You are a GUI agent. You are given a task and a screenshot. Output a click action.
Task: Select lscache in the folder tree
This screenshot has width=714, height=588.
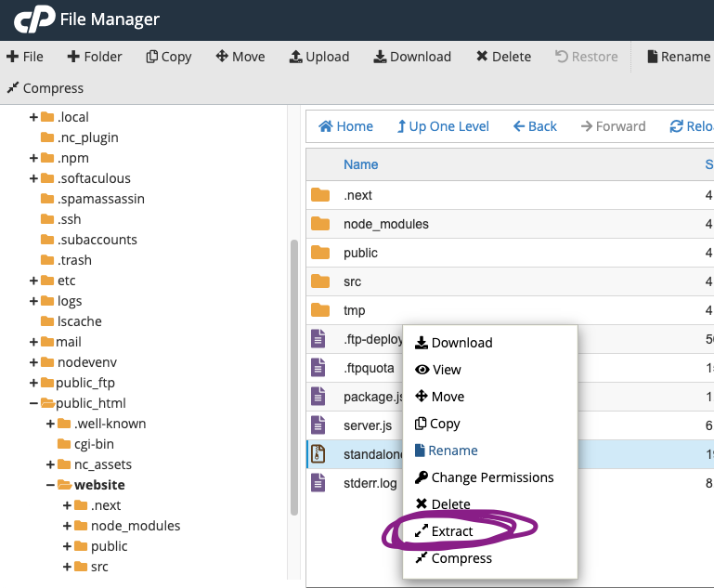[79, 321]
